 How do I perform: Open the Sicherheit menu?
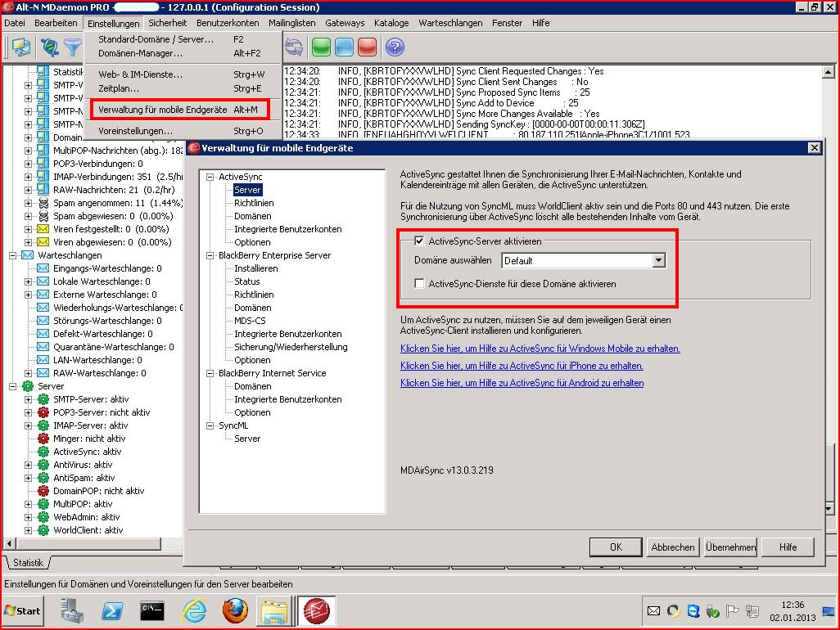coord(167,23)
